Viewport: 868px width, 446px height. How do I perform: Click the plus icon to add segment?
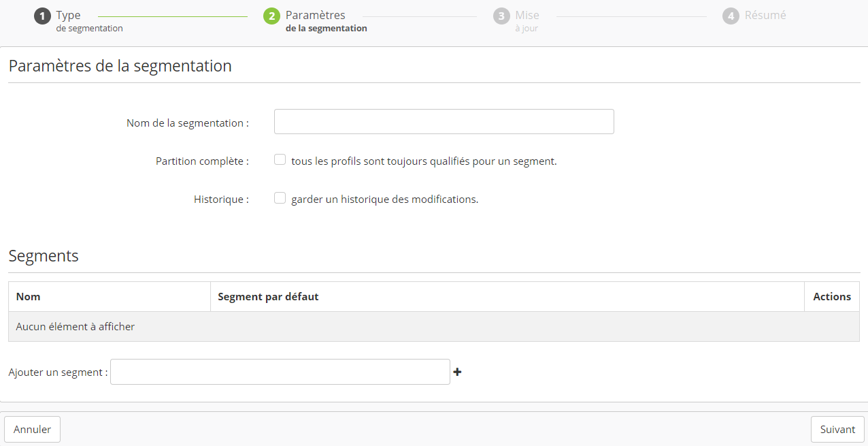[x=457, y=372]
